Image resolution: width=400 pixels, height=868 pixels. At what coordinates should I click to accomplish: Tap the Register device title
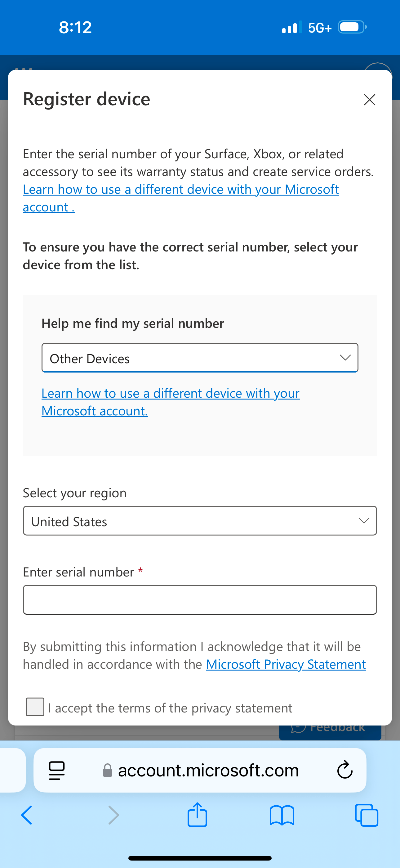(87, 99)
